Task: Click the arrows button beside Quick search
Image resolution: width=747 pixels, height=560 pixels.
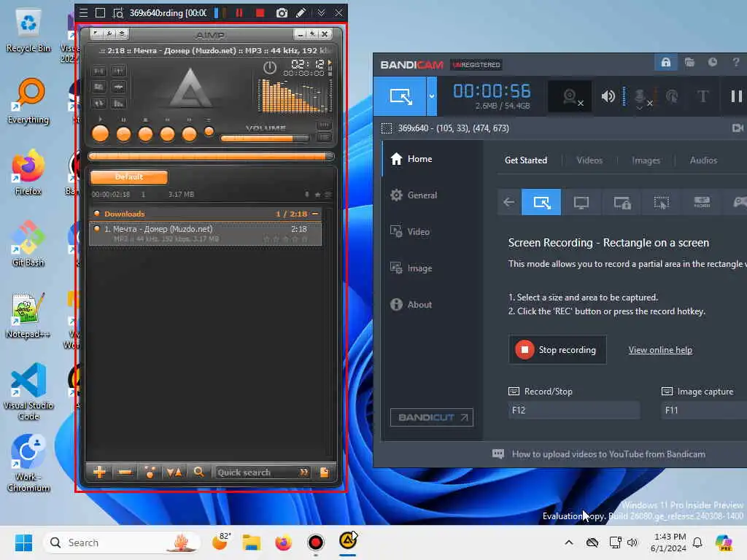Action: [303, 472]
